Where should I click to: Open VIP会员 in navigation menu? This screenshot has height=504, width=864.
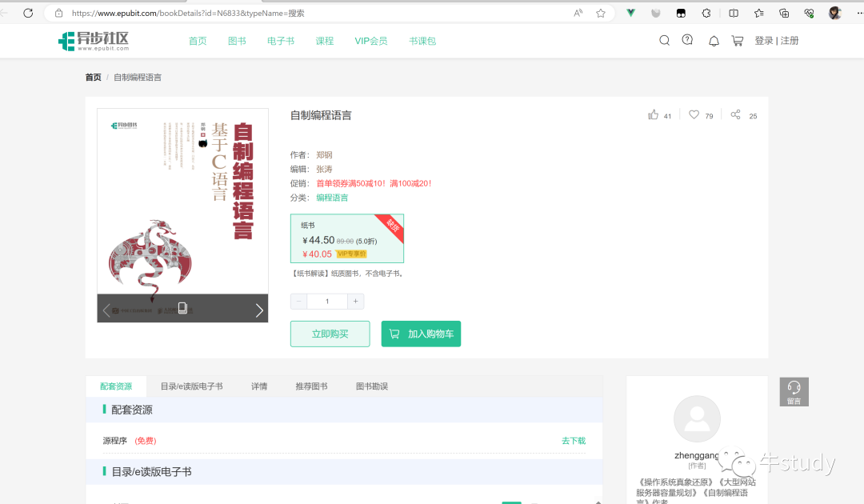coord(371,41)
